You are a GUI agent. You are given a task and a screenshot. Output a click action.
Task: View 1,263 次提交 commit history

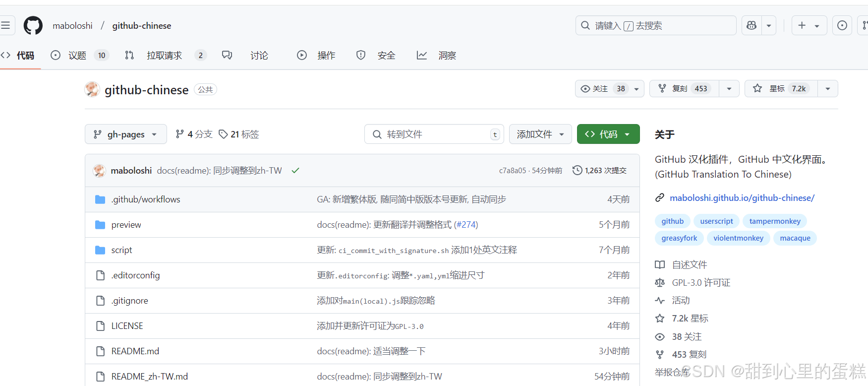point(599,171)
